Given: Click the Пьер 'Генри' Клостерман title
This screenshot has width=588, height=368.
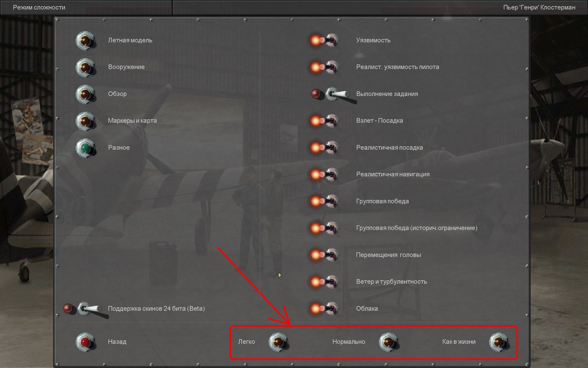Looking at the screenshot, I should [539, 7].
